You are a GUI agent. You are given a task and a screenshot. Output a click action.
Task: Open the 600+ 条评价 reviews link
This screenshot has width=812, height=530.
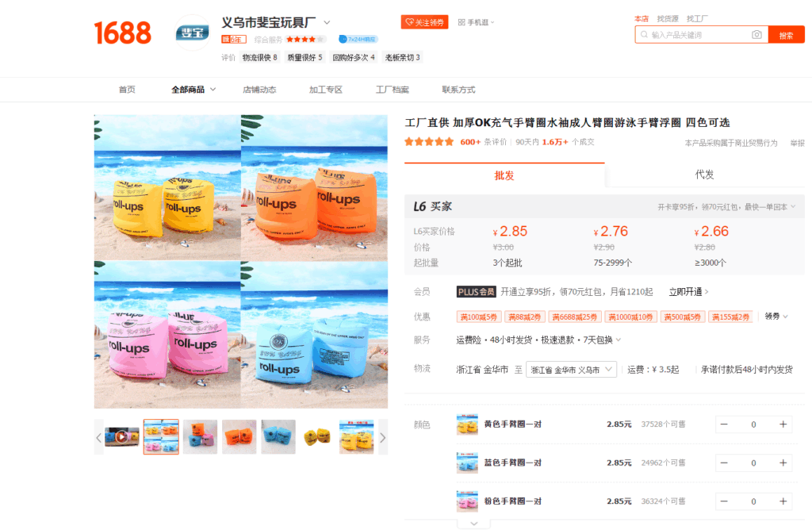(483, 141)
